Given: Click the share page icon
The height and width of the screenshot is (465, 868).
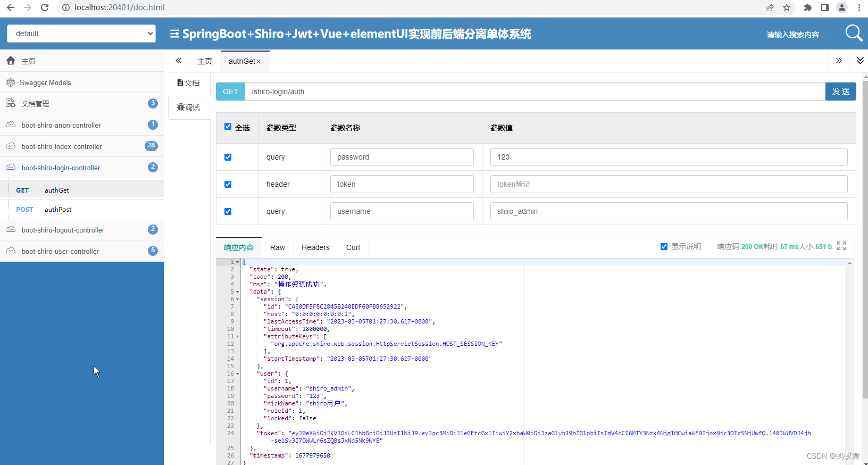Looking at the screenshot, I should 770,7.
